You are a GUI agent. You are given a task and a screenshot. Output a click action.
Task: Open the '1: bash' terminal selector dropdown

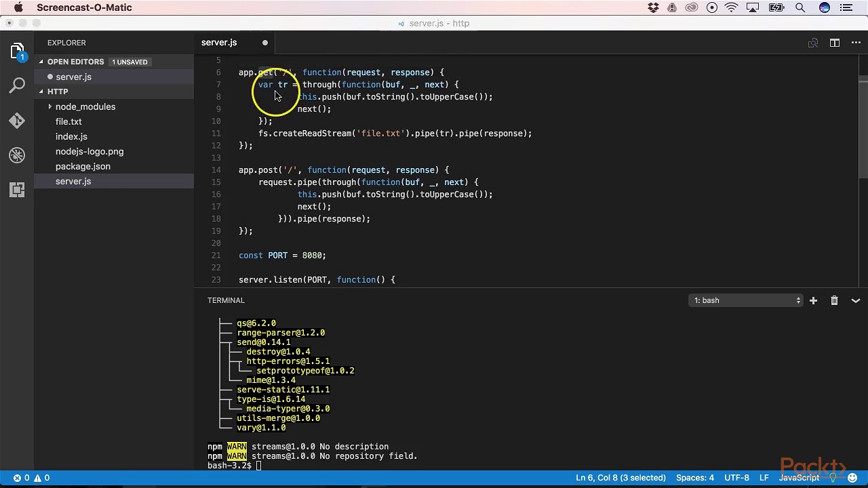(747, 300)
